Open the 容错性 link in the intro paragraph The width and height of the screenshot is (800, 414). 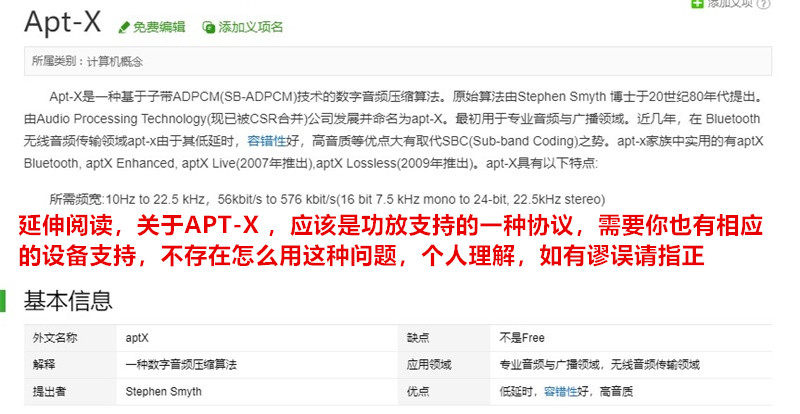(x=266, y=141)
